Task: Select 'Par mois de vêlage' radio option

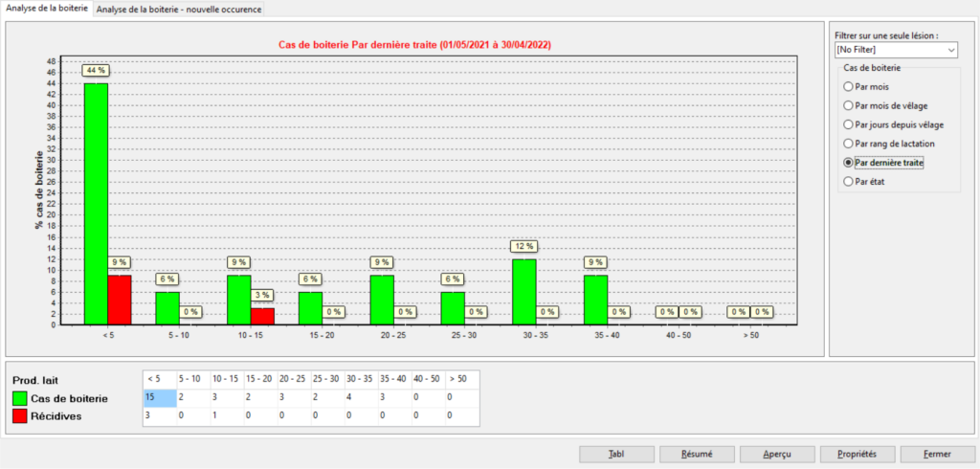Action: (848, 105)
